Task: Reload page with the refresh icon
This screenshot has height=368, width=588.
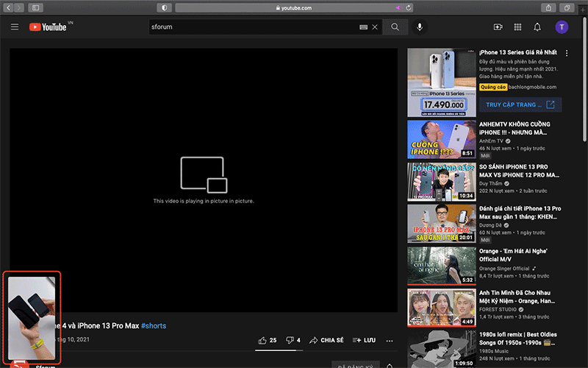Action: (409, 7)
